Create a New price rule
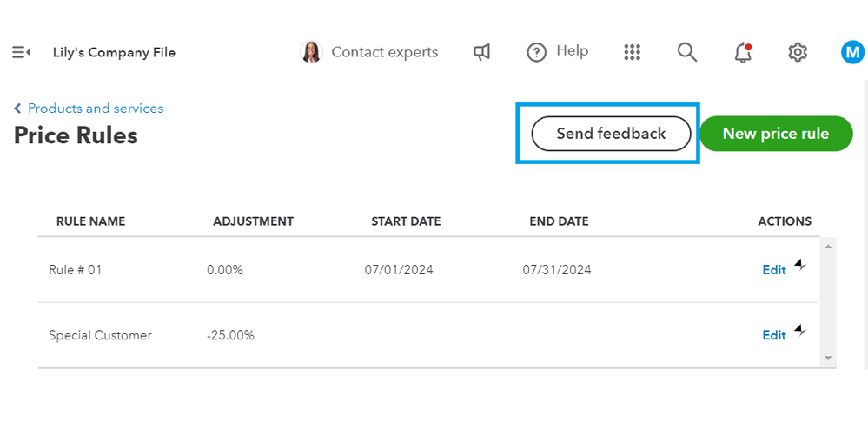 [776, 134]
